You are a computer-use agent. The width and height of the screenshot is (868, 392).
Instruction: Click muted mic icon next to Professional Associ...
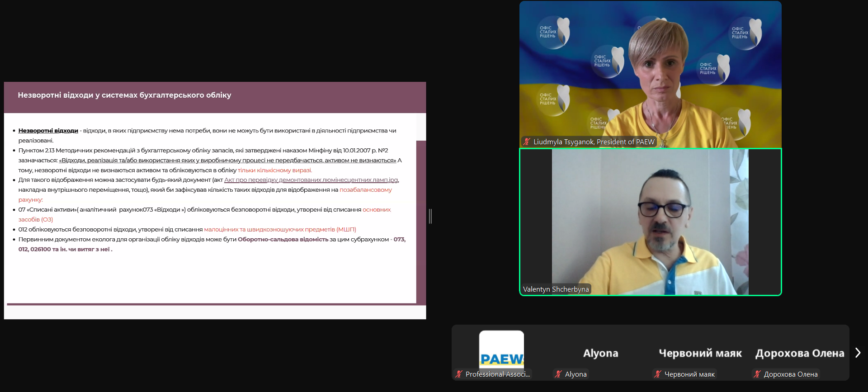point(459,374)
